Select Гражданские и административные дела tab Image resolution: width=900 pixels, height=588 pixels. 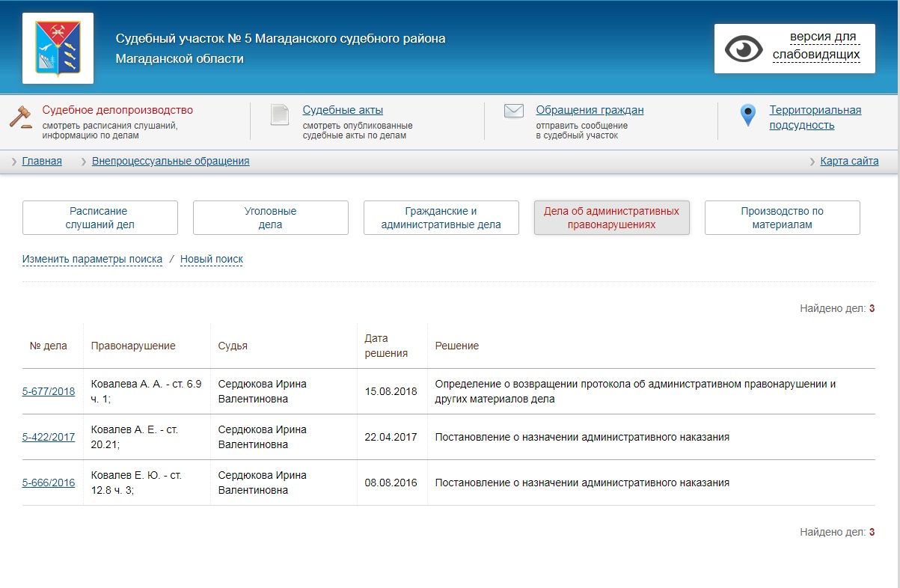click(x=441, y=218)
